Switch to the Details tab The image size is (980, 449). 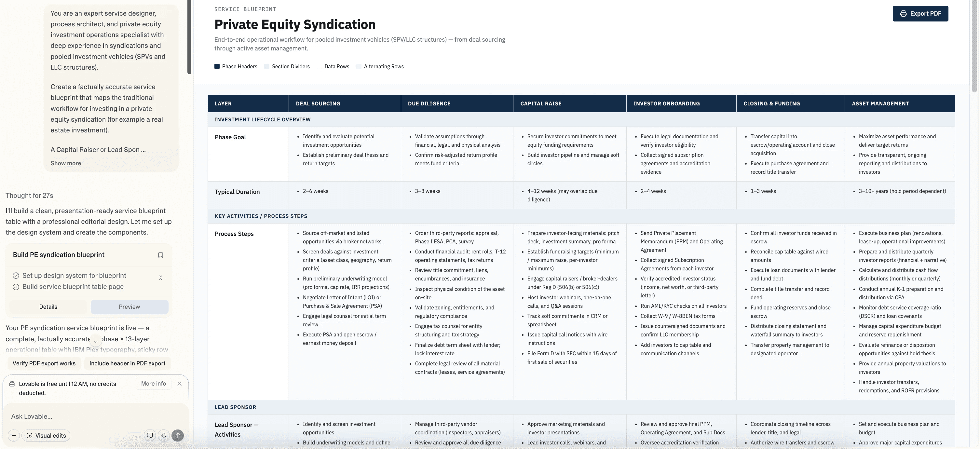tap(48, 307)
